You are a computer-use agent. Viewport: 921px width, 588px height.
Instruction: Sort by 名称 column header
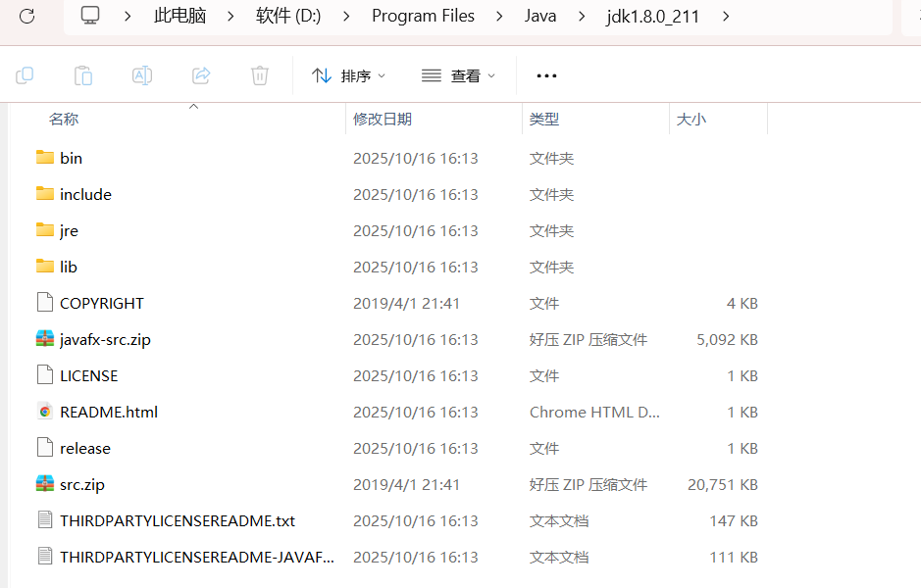64,120
